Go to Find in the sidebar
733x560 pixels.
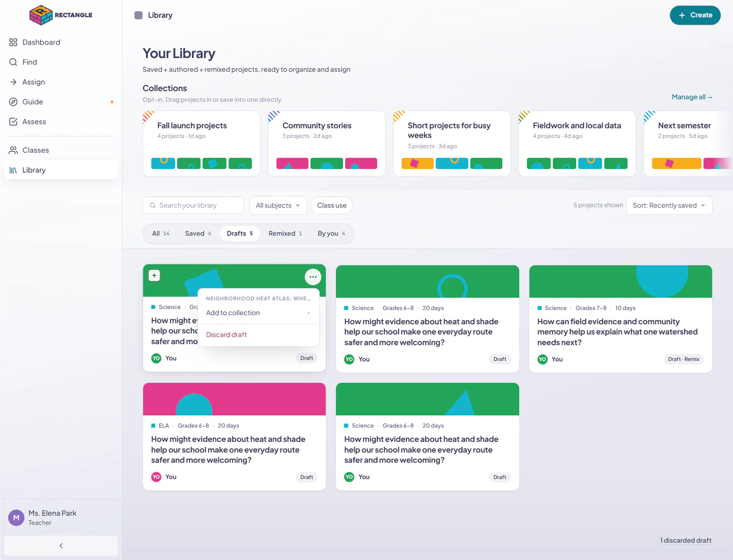(x=61, y=62)
